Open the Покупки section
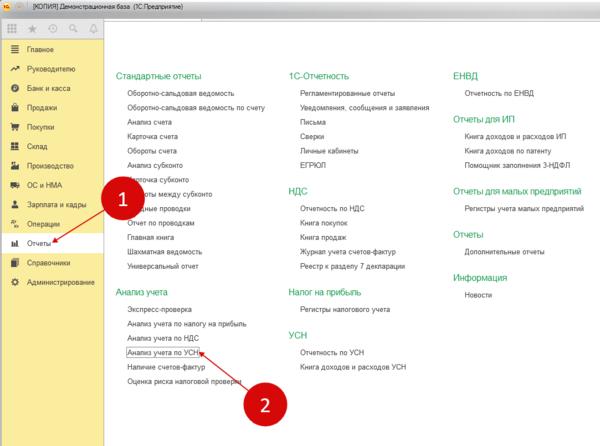The image size is (600, 446). pyautogui.click(x=41, y=127)
